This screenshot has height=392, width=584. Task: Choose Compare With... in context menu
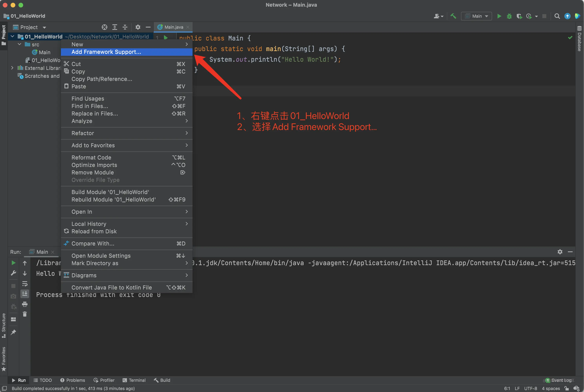[127, 244]
